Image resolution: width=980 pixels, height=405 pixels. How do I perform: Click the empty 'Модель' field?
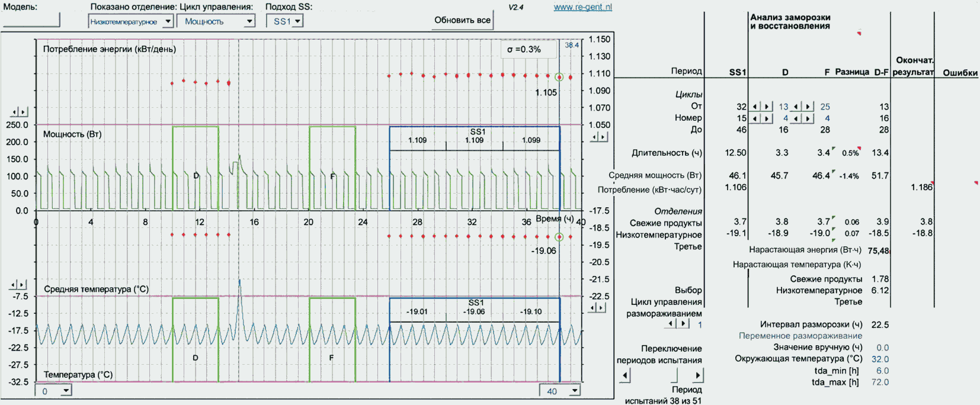coord(31,20)
